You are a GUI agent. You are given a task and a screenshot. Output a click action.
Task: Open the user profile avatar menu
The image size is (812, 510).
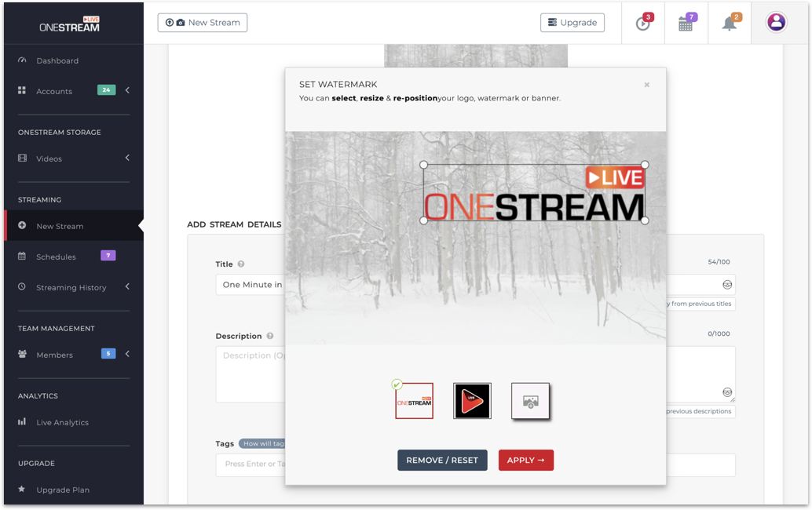point(776,23)
